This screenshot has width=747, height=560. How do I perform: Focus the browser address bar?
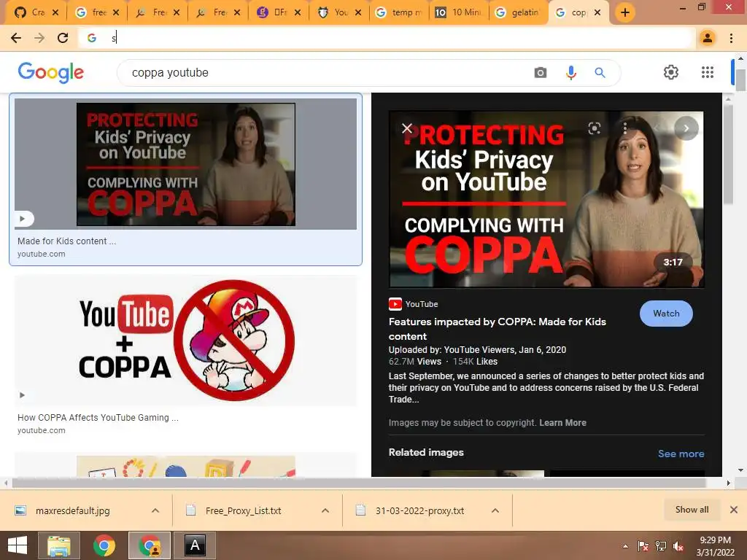point(386,38)
